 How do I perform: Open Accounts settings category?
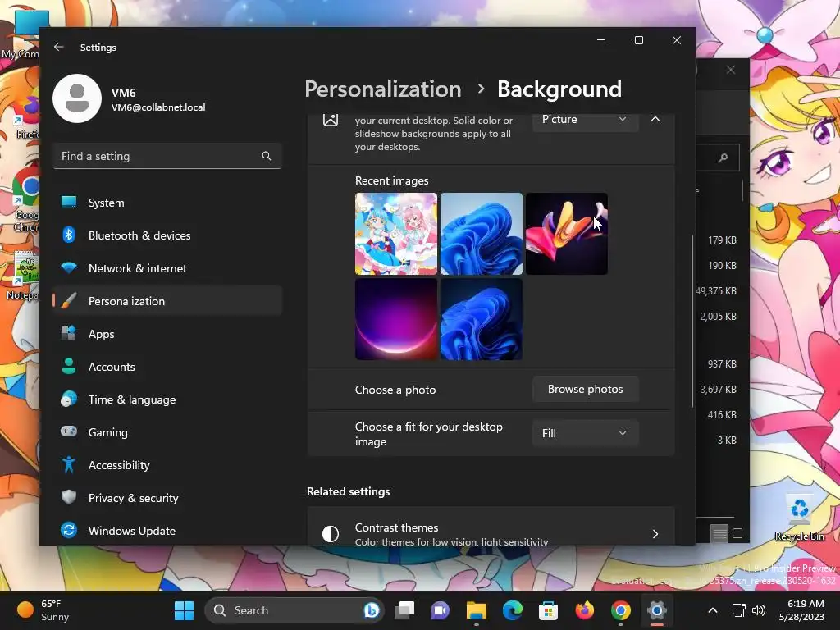click(x=167, y=367)
